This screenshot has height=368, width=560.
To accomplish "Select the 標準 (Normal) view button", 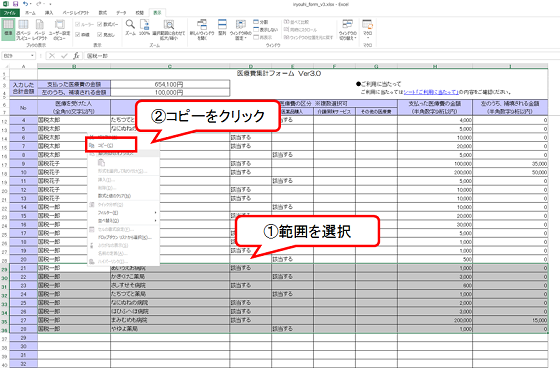I will tap(8, 29).
